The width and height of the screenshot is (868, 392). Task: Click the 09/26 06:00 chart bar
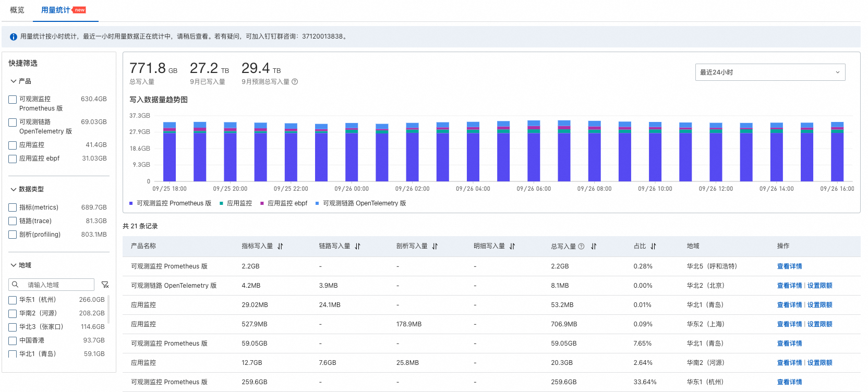[x=534, y=151]
